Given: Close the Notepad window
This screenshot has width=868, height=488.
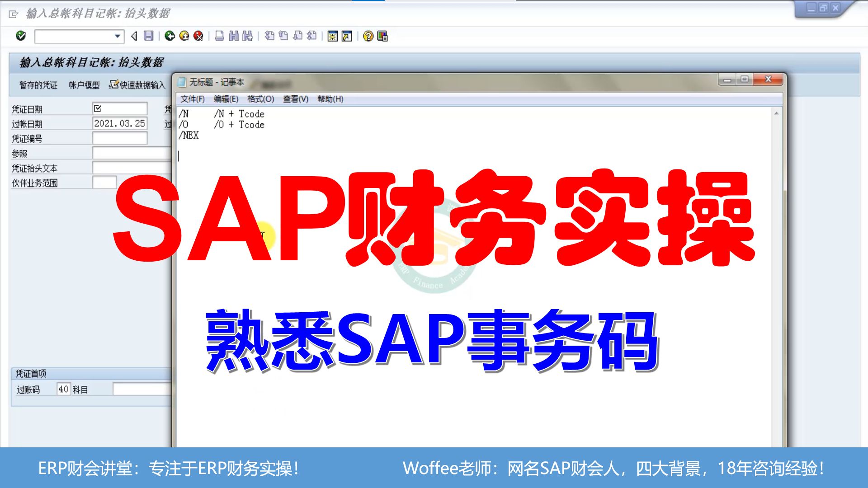Looking at the screenshot, I should point(768,80).
